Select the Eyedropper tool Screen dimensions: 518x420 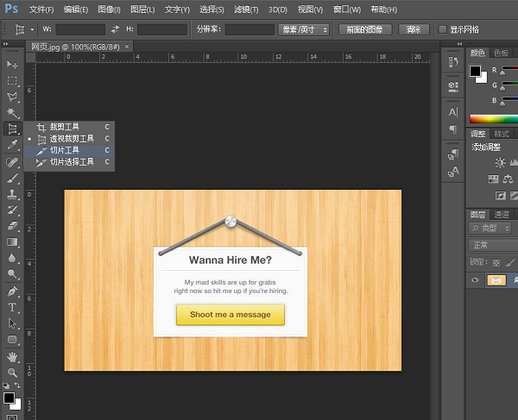[12, 145]
